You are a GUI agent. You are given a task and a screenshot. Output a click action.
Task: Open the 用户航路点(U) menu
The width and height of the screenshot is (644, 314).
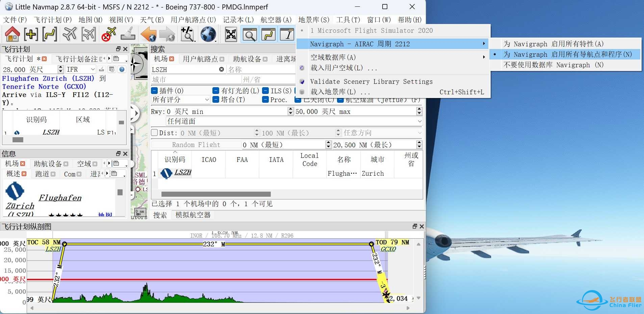[193, 20]
